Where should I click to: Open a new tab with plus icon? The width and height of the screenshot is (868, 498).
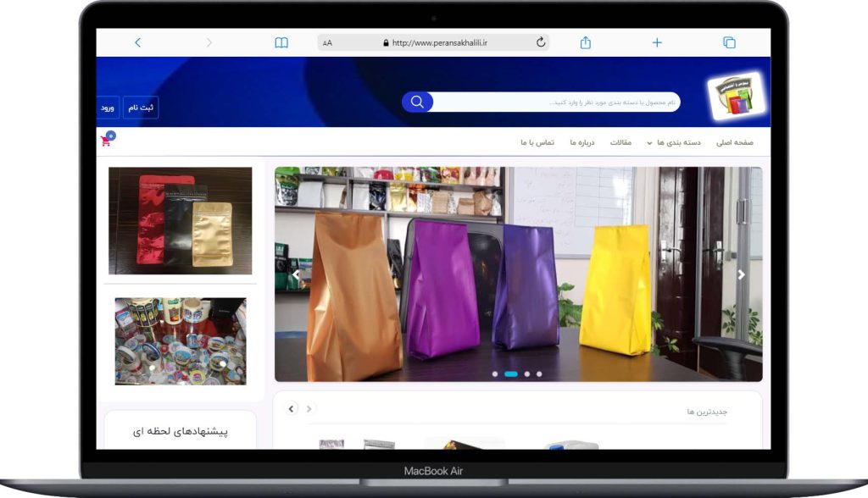pyautogui.click(x=656, y=42)
